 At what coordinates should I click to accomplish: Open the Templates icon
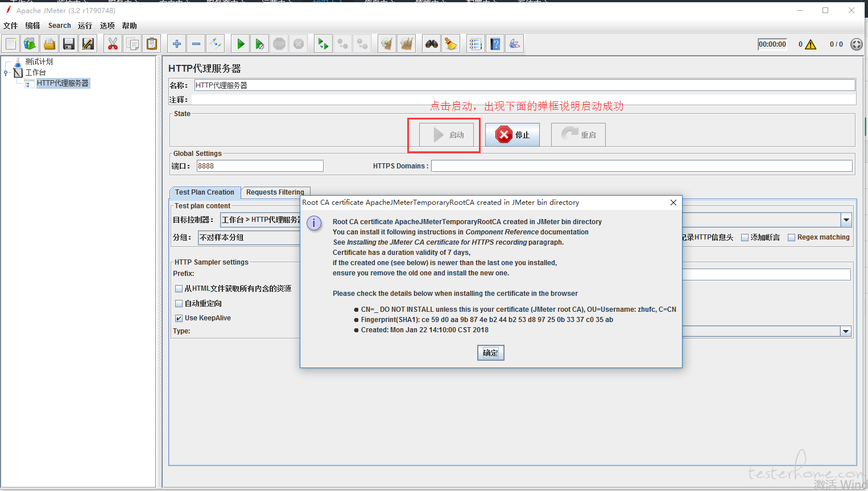pos(30,44)
